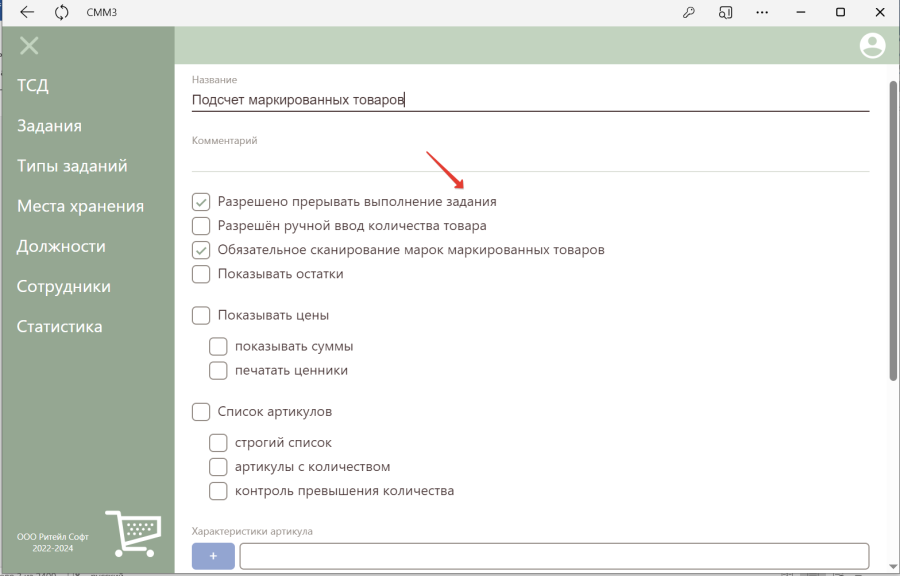Go to Типы заданий section
This screenshot has width=900, height=576.
(x=72, y=166)
